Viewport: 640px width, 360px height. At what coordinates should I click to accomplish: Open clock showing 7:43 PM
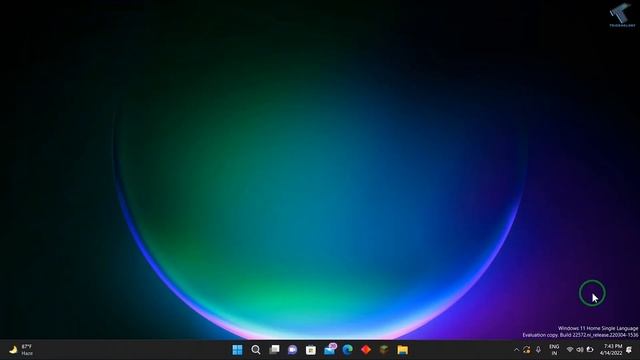click(611, 350)
